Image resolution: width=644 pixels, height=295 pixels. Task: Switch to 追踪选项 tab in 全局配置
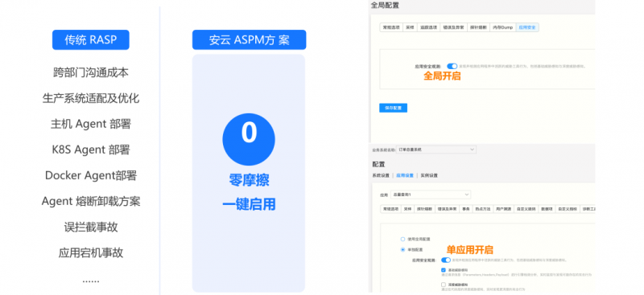428,27
